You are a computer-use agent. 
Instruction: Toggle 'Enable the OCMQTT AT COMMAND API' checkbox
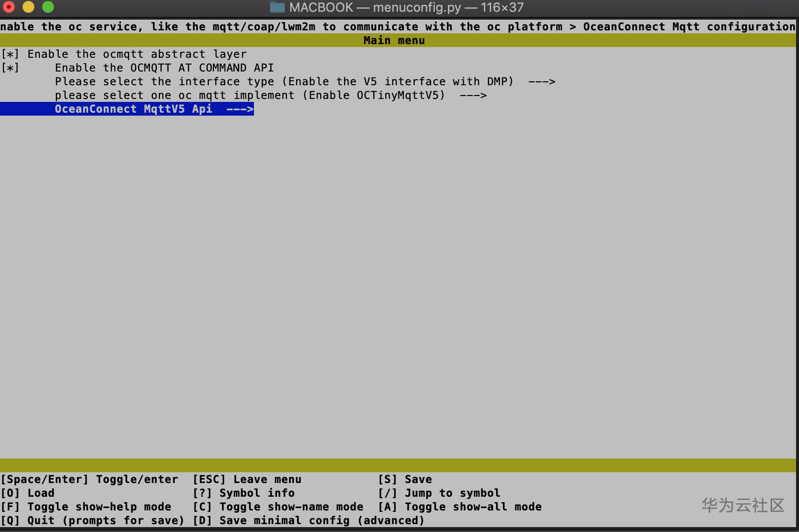(11, 68)
